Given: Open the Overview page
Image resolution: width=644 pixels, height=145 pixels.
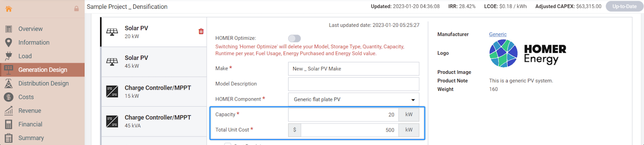Looking at the screenshot, I should tap(30, 29).
